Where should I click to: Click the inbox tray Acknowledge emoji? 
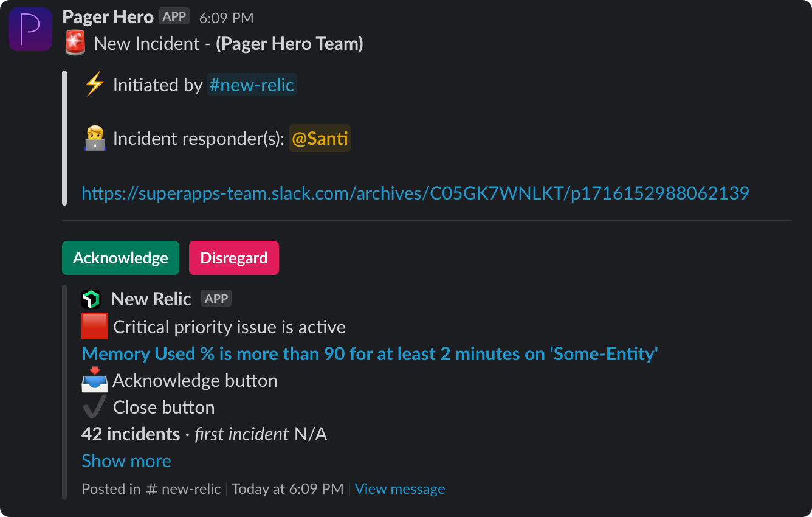click(x=95, y=380)
